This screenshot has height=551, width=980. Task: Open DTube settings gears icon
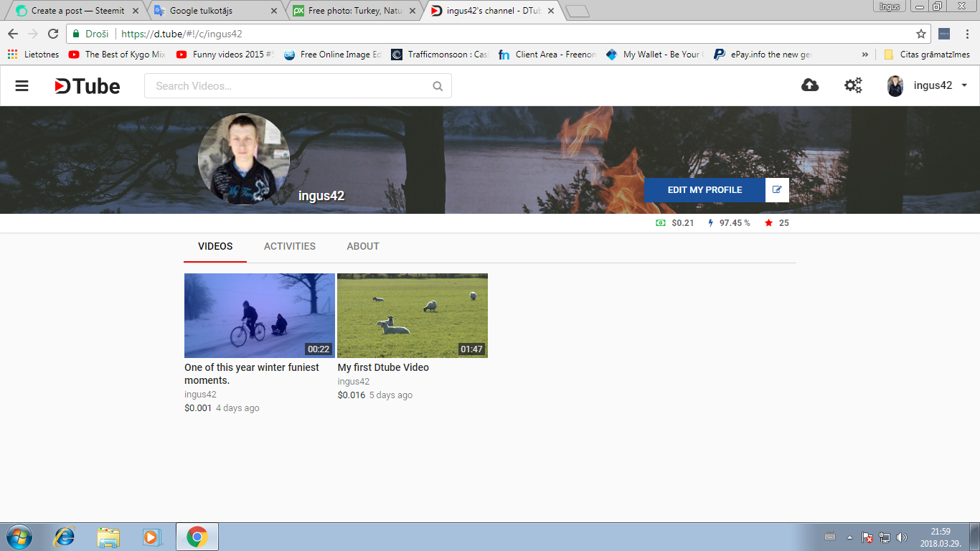click(853, 85)
